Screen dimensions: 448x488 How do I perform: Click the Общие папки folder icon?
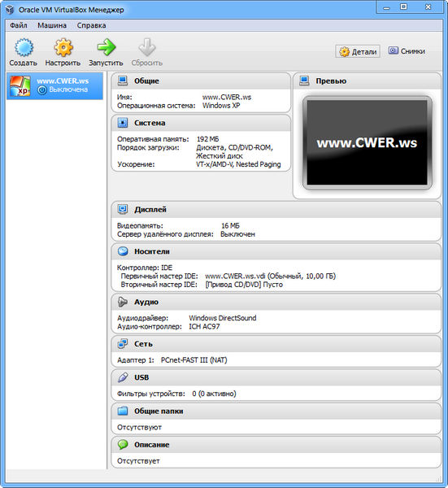click(123, 411)
